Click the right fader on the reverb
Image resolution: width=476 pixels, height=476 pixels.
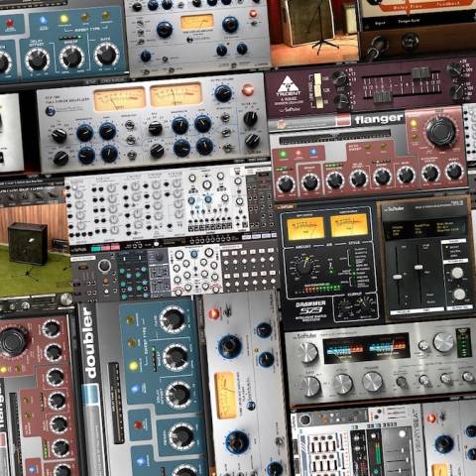tap(418, 267)
